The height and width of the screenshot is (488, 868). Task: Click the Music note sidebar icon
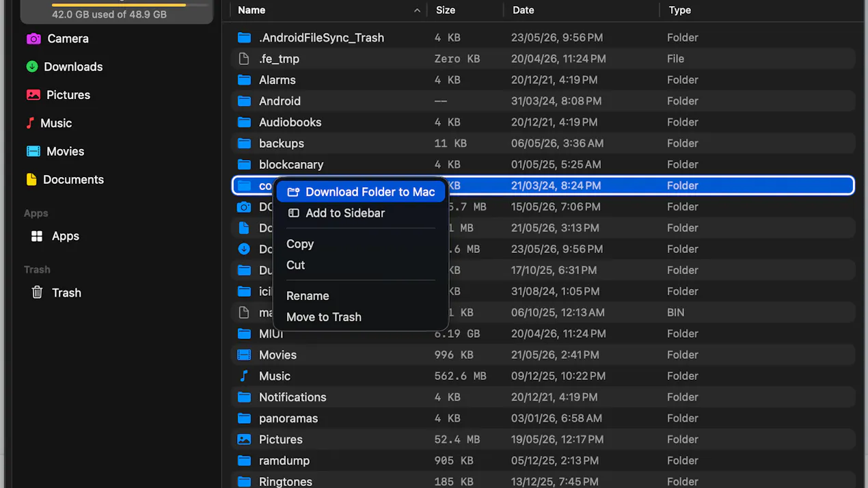coord(30,123)
